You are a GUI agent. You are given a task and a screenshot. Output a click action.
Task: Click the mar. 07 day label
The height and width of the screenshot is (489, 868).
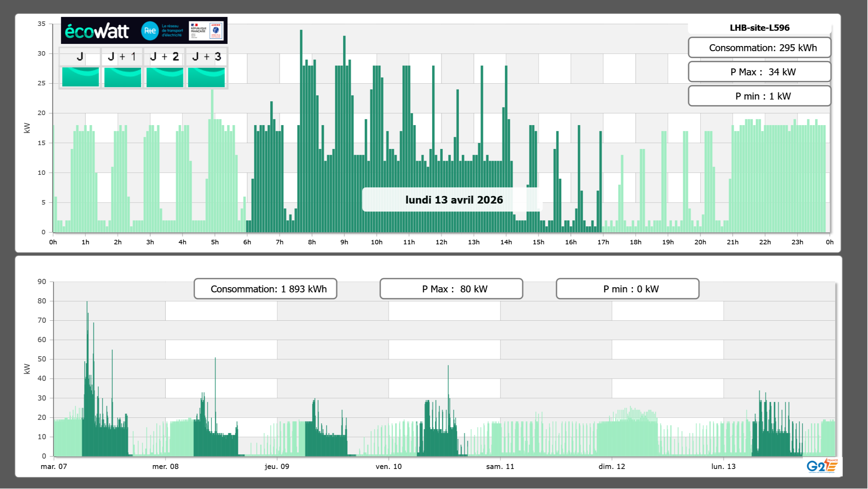click(x=54, y=467)
